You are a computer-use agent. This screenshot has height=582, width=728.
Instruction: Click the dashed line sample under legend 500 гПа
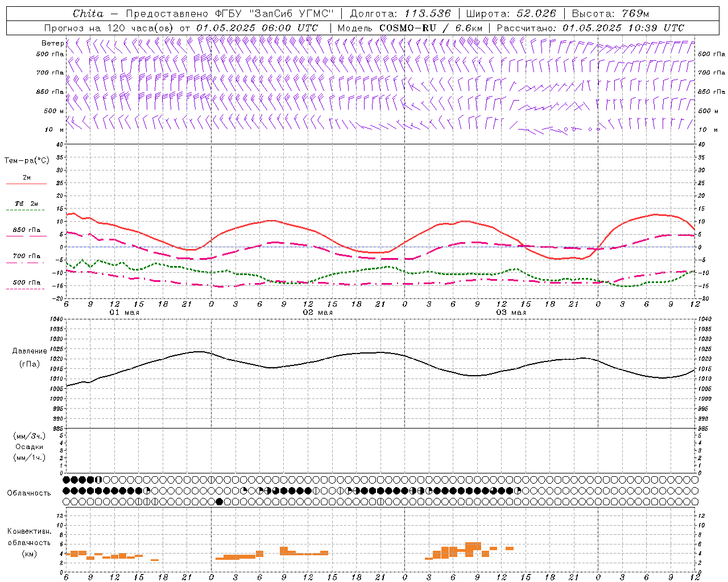[x=25, y=289]
